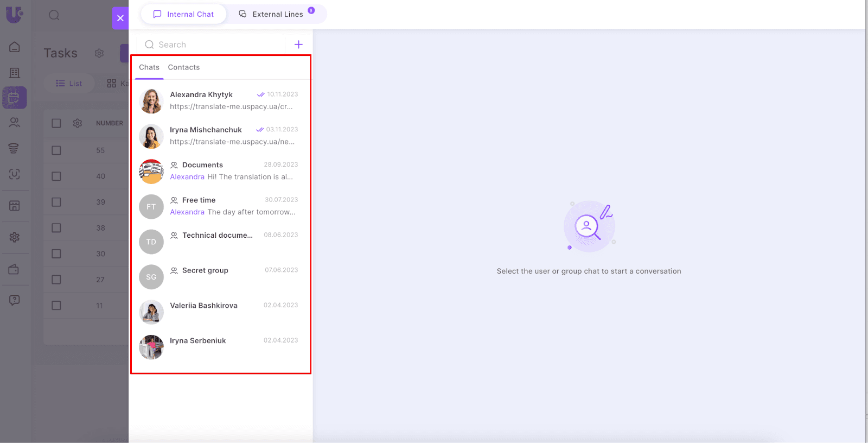Open table column settings gear icon
The image size is (868, 443).
click(x=78, y=123)
